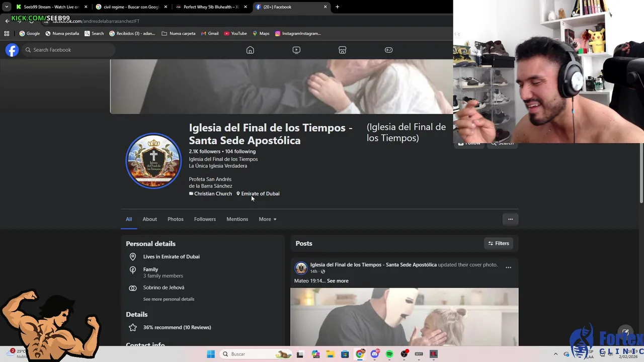This screenshot has width=644, height=362.
Task: Click the post author name link
Action: point(373,265)
